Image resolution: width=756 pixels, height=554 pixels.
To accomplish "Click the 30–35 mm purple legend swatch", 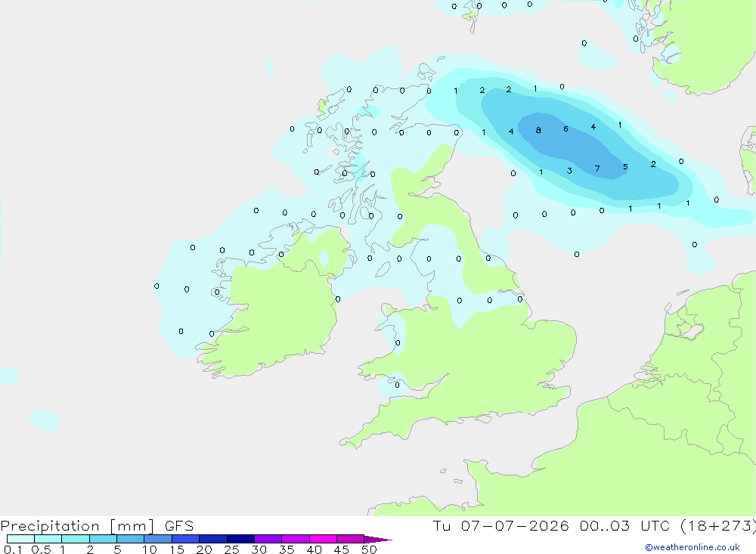I will (268, 539).
